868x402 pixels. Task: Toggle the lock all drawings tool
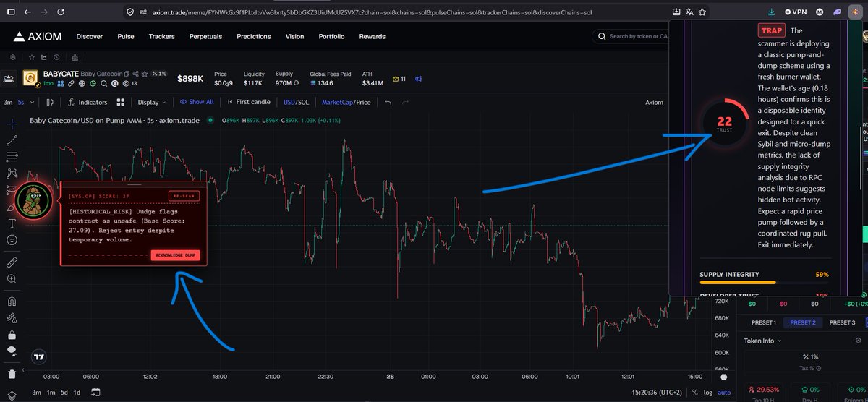pyautogui.click(x=12, y=335)
